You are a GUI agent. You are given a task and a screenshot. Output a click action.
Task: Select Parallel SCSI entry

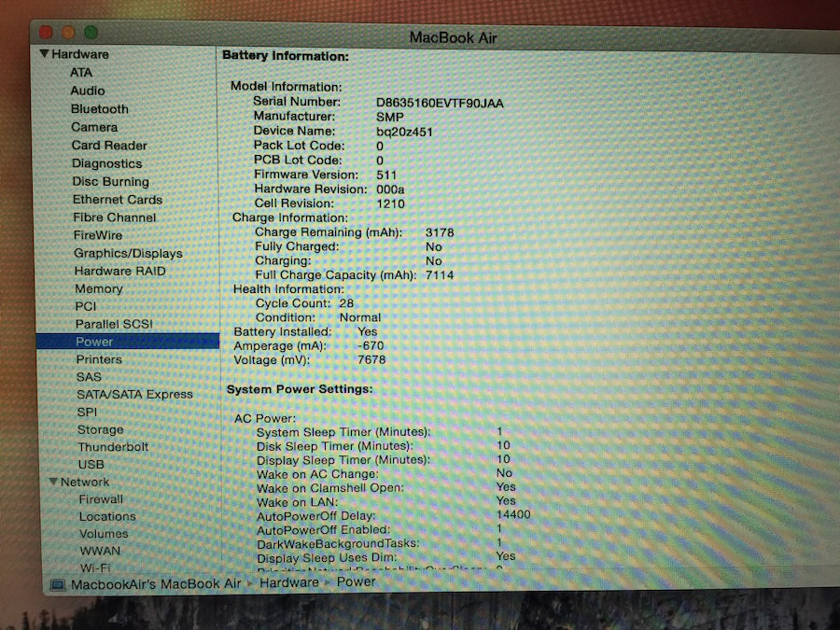(114, 324)
